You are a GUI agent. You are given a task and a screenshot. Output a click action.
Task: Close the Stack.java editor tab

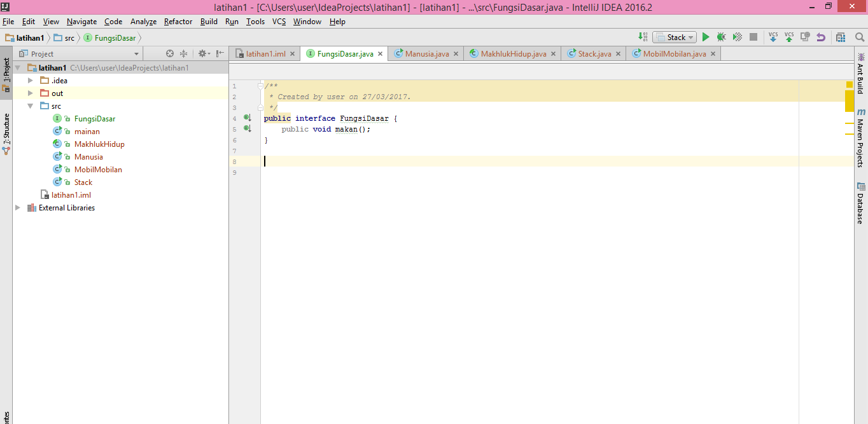[618, 53]
